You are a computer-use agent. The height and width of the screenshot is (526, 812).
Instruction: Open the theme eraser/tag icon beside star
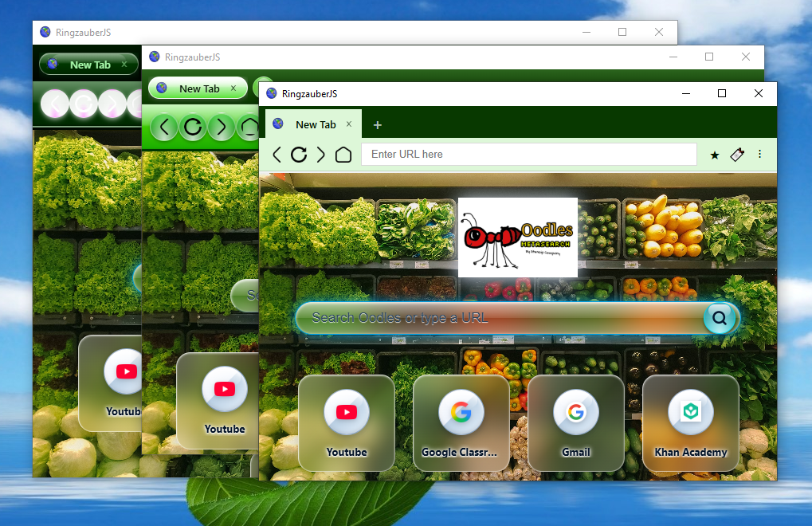[737, 155]
